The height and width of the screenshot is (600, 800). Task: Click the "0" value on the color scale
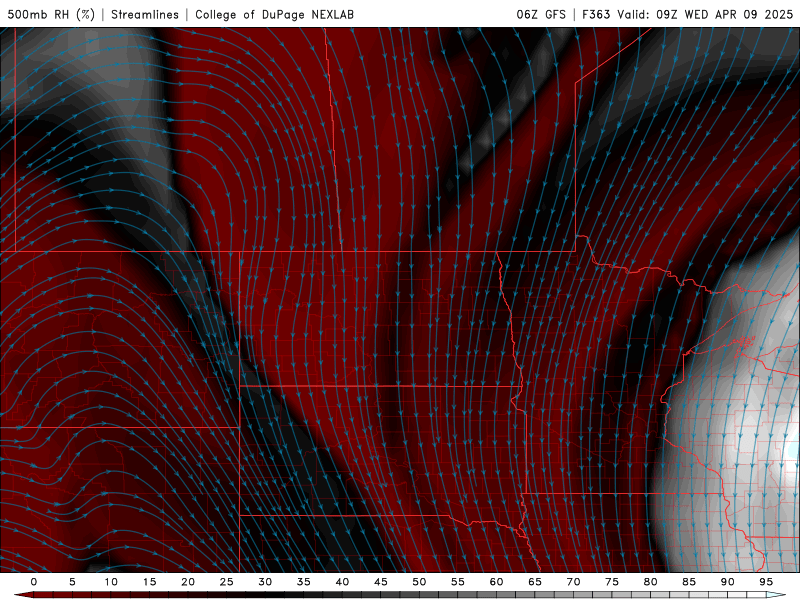point(34,582)
